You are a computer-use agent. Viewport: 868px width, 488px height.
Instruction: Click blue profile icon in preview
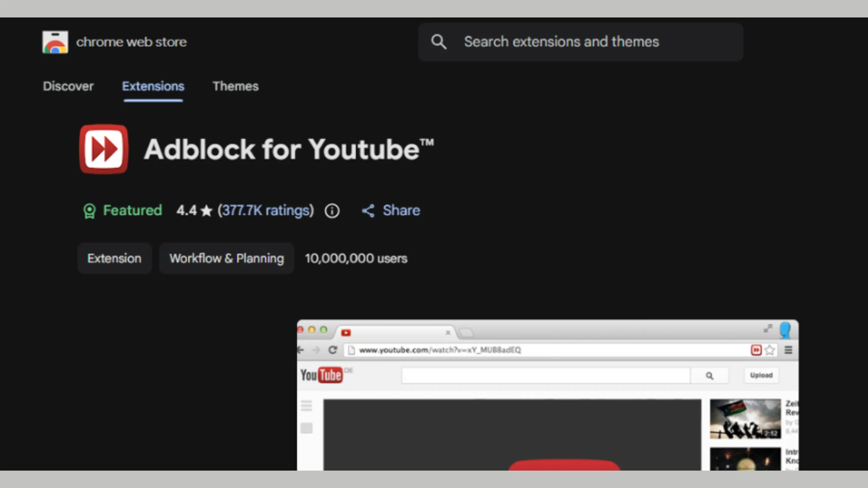point(785,330)
